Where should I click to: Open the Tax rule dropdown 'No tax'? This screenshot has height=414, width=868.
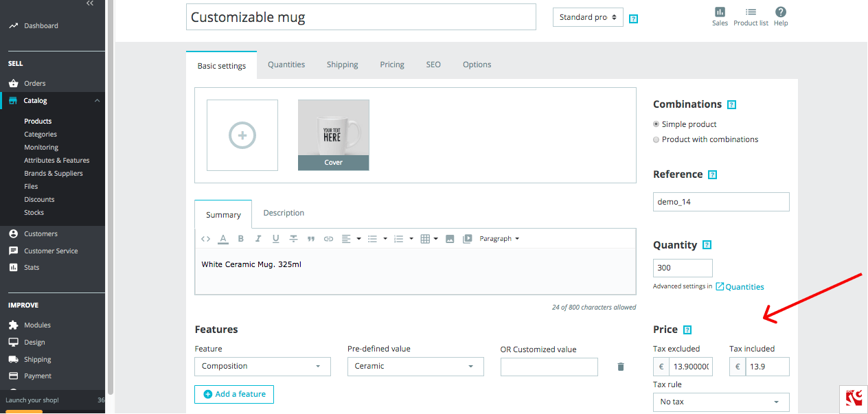click(721, 402)
